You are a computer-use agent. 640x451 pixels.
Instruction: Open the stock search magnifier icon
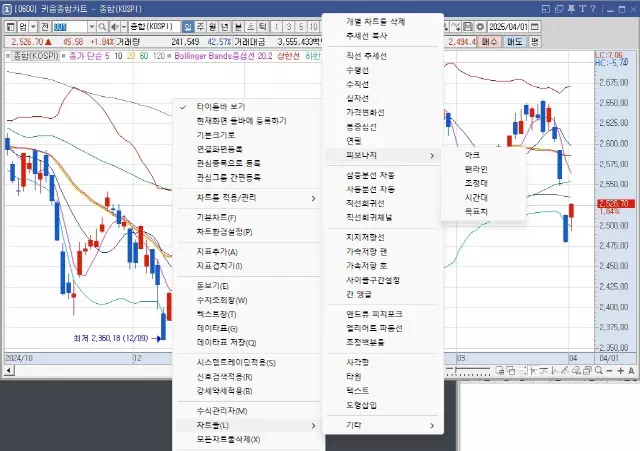point(102,27)
